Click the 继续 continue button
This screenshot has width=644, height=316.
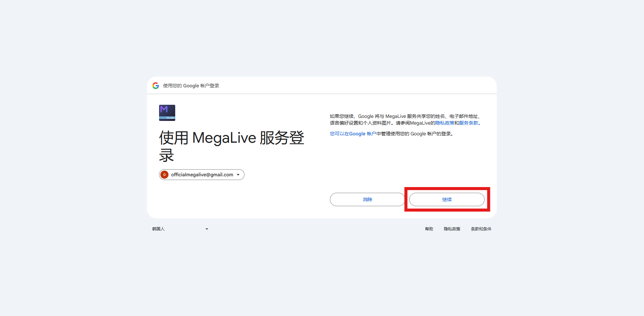click(447, 199)
